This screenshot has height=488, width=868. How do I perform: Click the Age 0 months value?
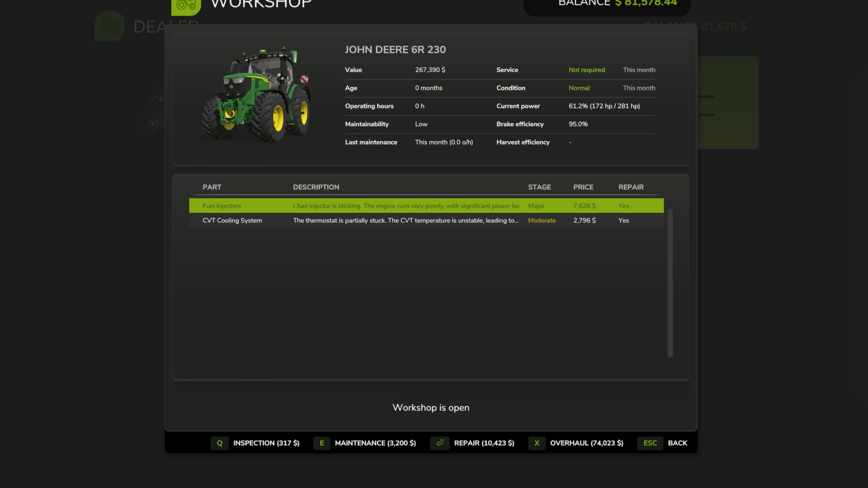click(x=429, y=88)
